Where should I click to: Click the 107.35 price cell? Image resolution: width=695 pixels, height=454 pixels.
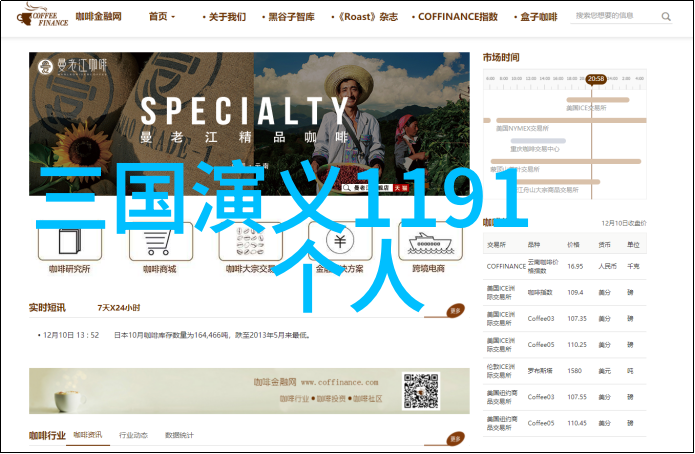tap(577, 319)
